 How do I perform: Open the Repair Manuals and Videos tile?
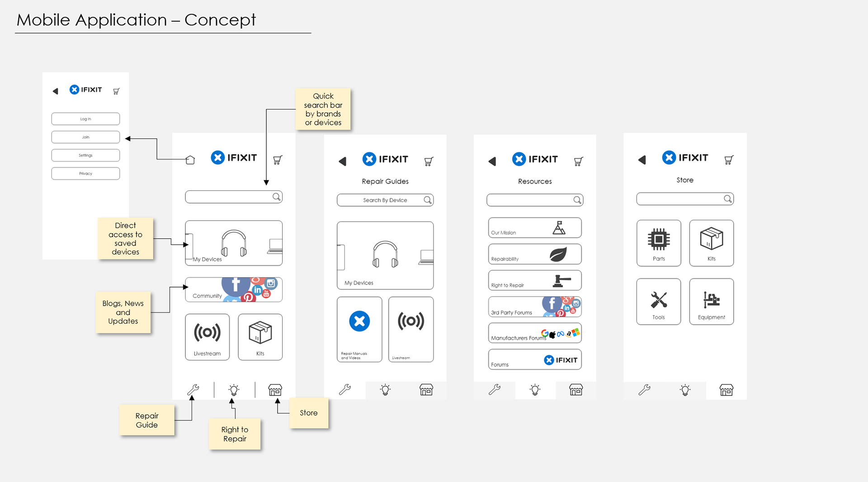(359, 329)
